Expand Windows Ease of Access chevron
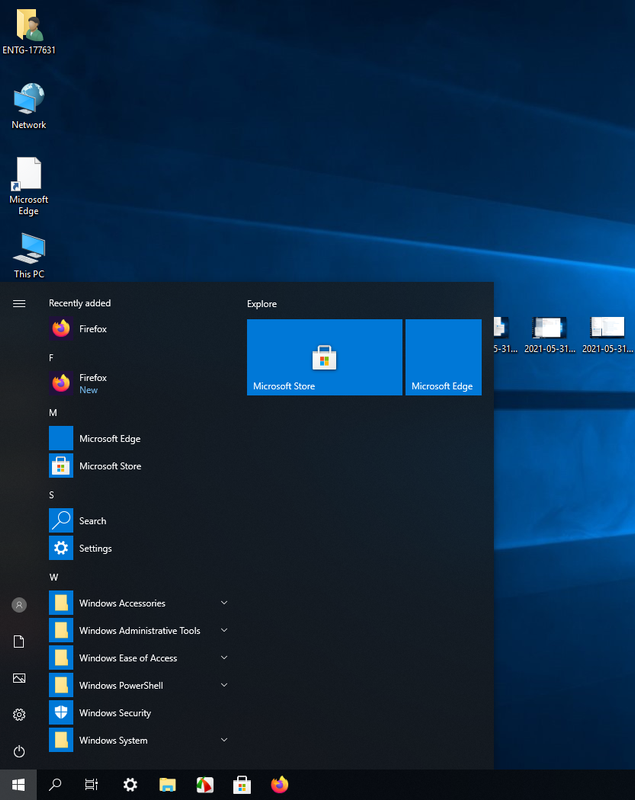The width and height of the screenshot is (635, 800). (x=224, y=658)
